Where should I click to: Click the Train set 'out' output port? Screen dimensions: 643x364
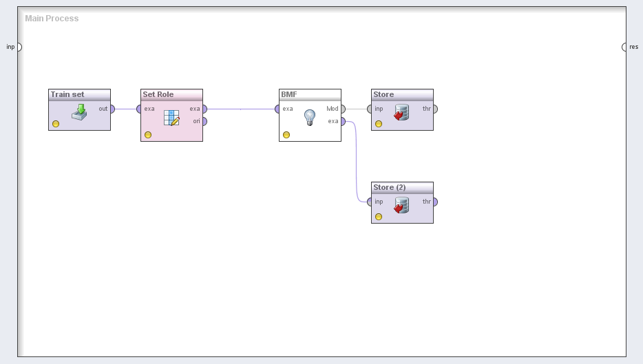click(112, 109)
